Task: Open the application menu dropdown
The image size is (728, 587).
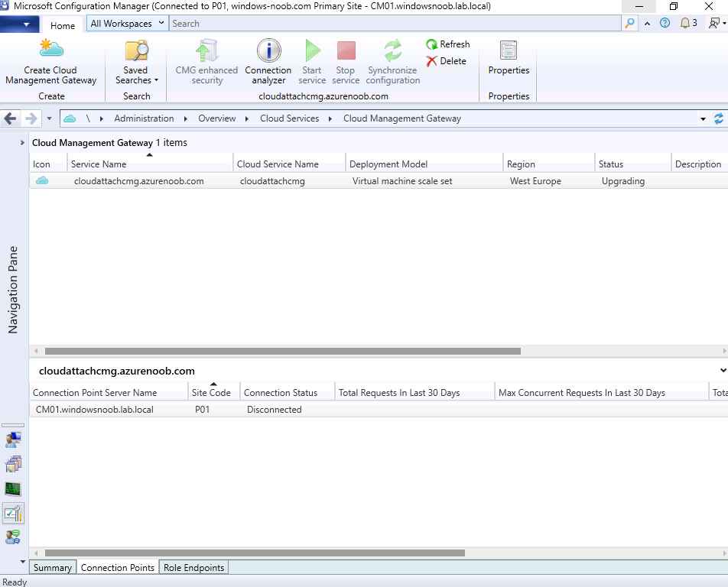Action: pyautogui.click(x=20, y=24)
